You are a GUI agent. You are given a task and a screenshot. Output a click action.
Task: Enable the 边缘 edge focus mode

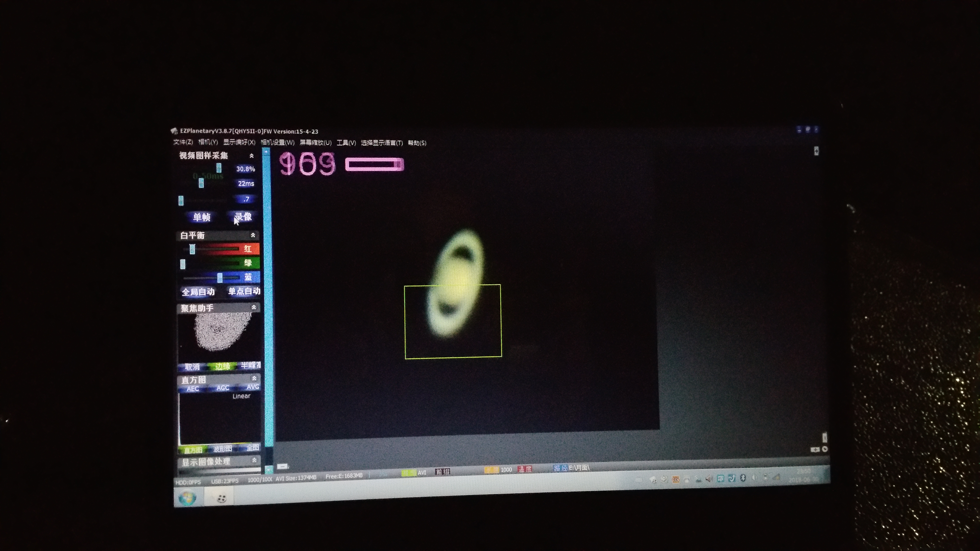click(222, 367)
